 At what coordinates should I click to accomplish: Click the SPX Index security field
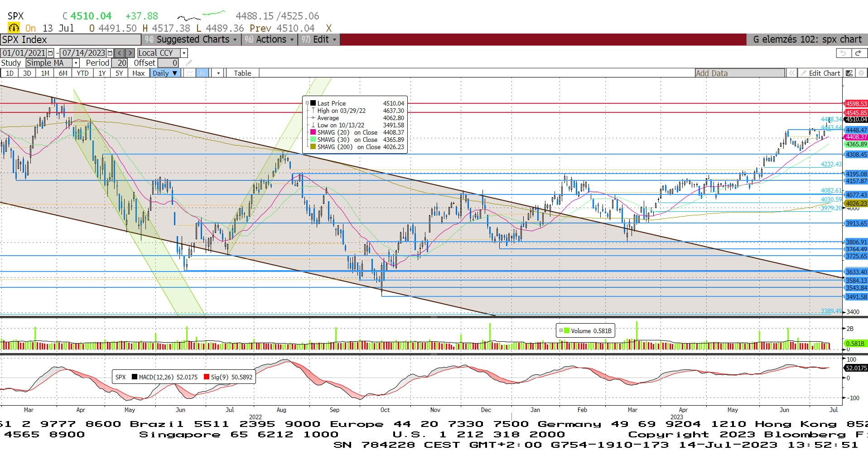(x=70, y=39)
